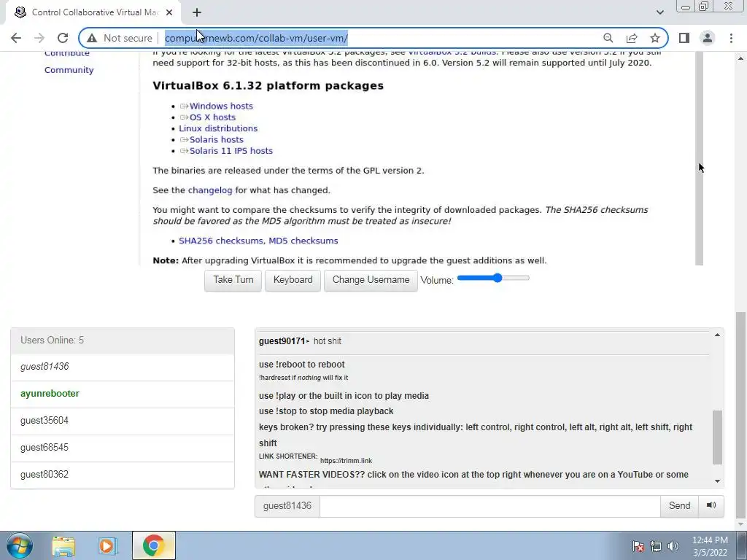Viewport: 747px width, 560px height.
Task: Click the browser forward arrow
Action: (x=39, y=38)
